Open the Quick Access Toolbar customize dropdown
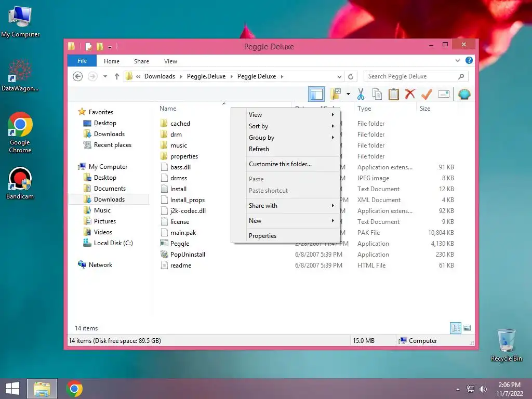 point(110,47)
